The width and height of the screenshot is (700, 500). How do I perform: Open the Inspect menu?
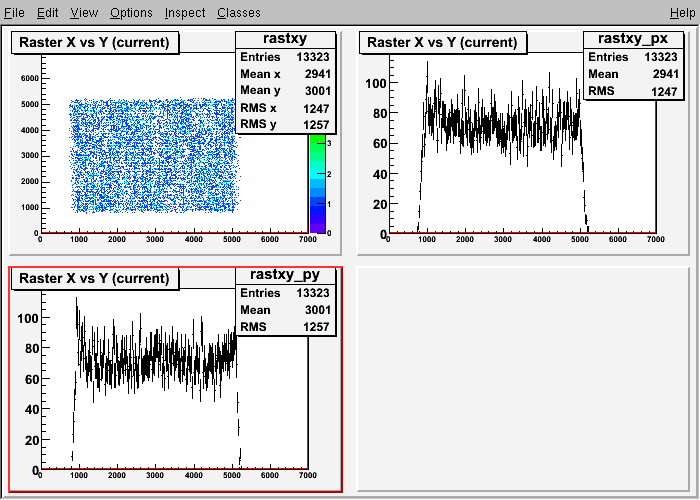185,12
